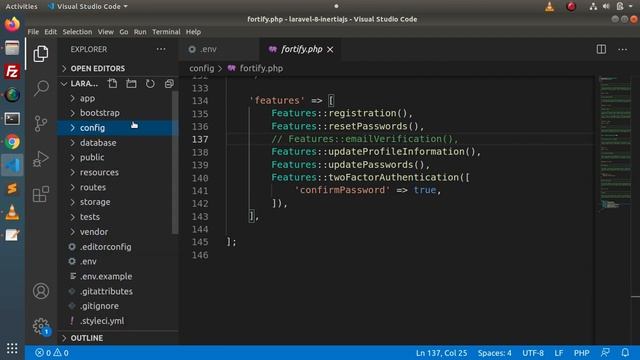
Task: Open the Accounts menu icon
Action: tap(41, 291)
